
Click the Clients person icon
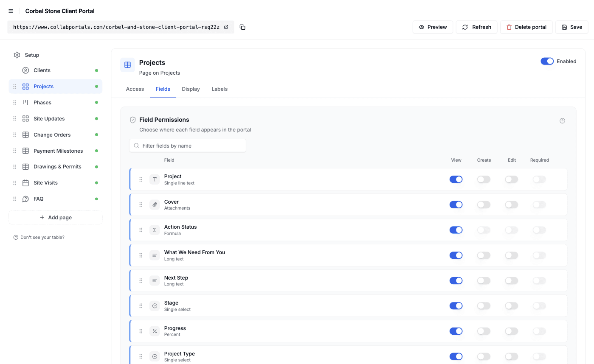pyautogui.click(x=25, y=70)
